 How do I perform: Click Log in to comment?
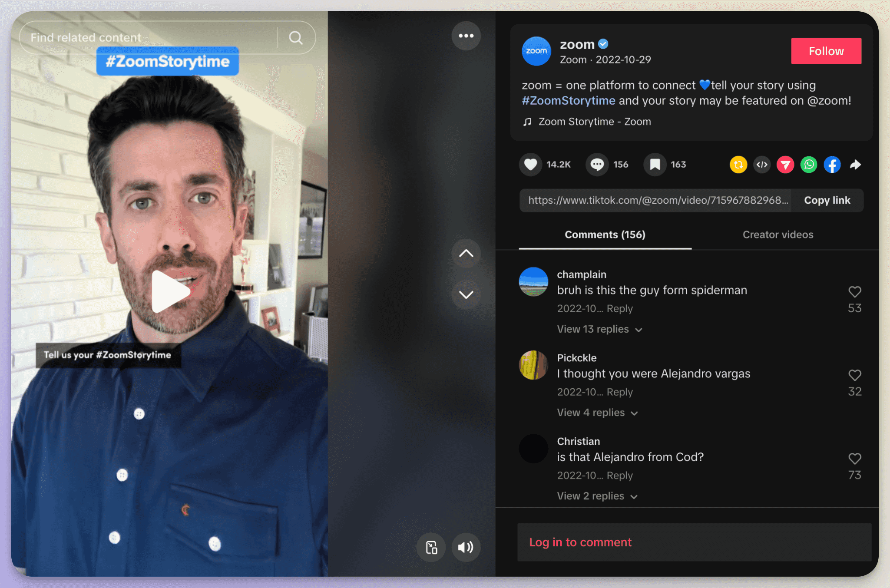pos(580,542)
